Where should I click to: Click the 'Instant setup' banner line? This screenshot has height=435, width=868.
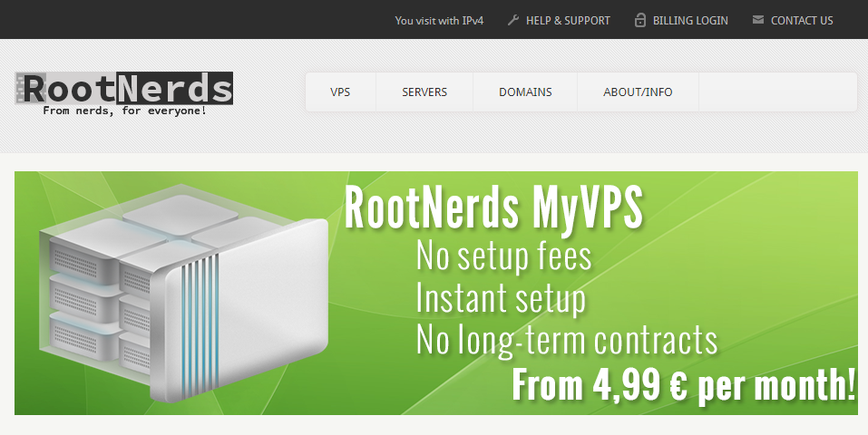501,298
